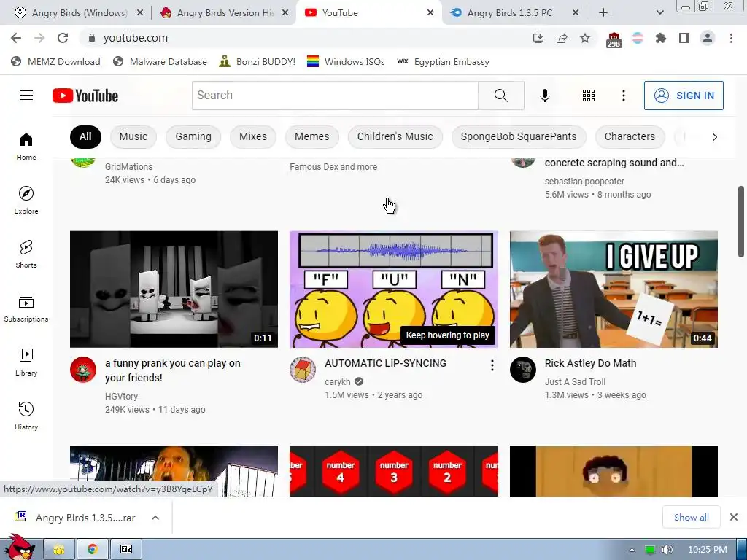Select the SpongeBob SquarePants chip
The width and height of the screenshot is (747, 560).
519,136
